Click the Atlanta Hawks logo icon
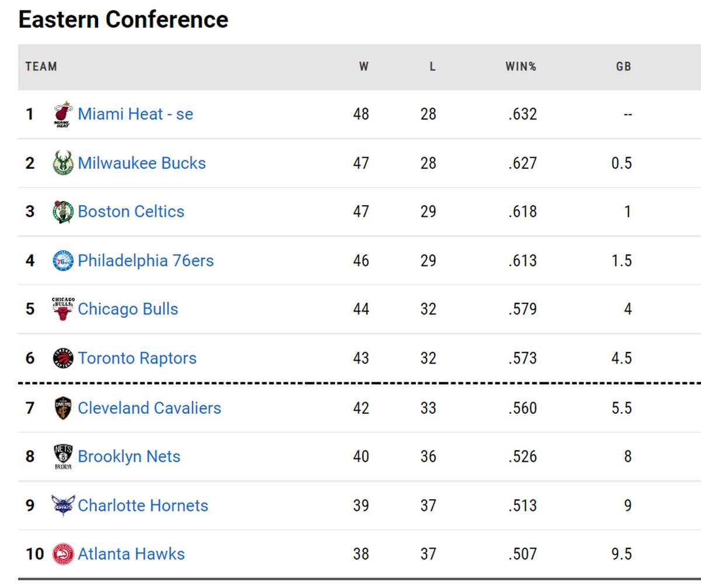Image resolution: width=701 pixels, height=588 pixels. coord(63,554)
